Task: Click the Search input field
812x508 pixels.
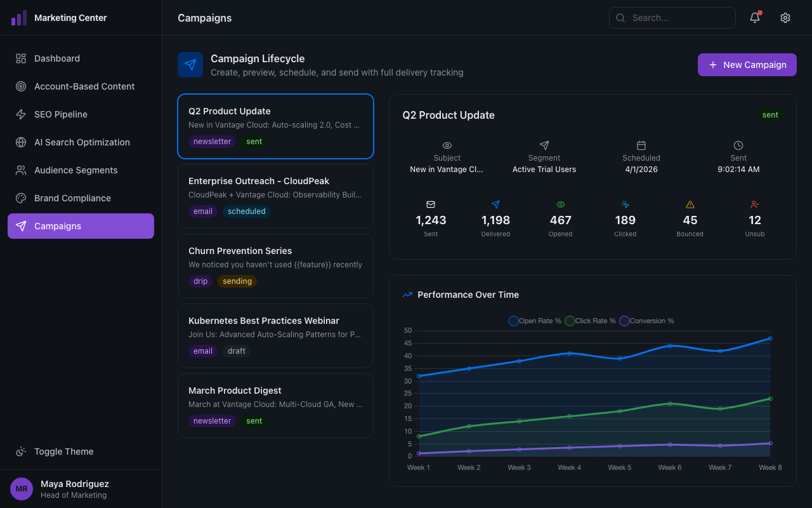Action: [672, 18]
